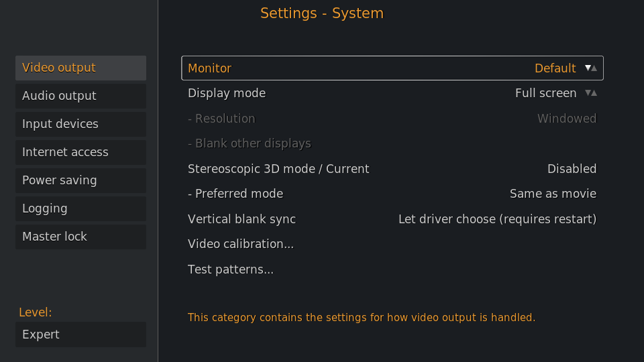644x362 pixels.
Task: Switch to Power saving category
Action: [x=81, y=180]
